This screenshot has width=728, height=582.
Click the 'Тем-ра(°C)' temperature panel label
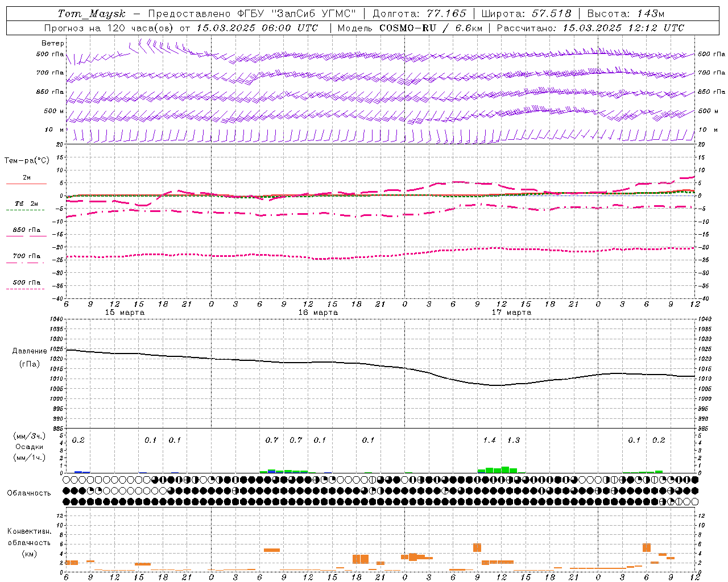(27, 161)
